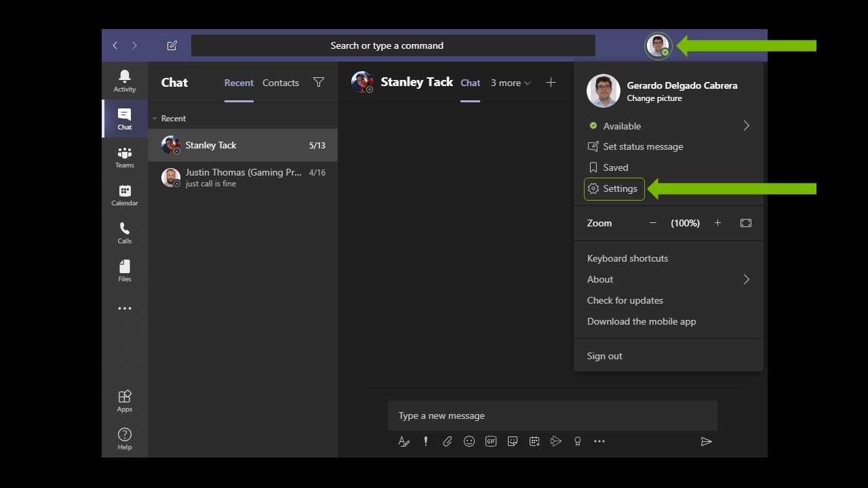This screenshot has width=868, height=488.
Task: Click the attach paperclip icon
Action: coord(448,441)
